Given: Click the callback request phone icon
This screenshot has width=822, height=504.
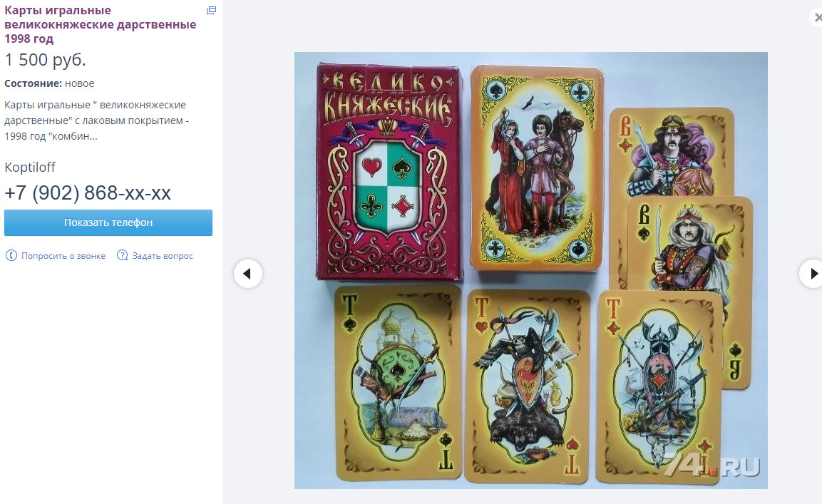Looking at the screenshot, I should [11, 255].
